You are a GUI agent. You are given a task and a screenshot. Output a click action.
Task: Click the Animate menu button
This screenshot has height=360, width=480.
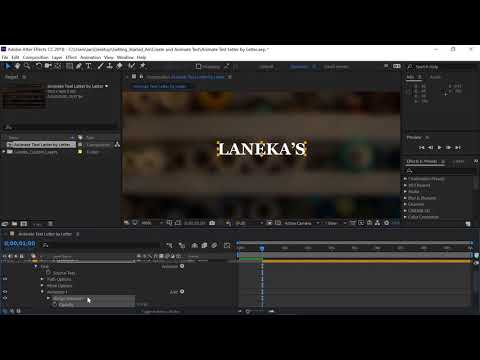point(182,266)
